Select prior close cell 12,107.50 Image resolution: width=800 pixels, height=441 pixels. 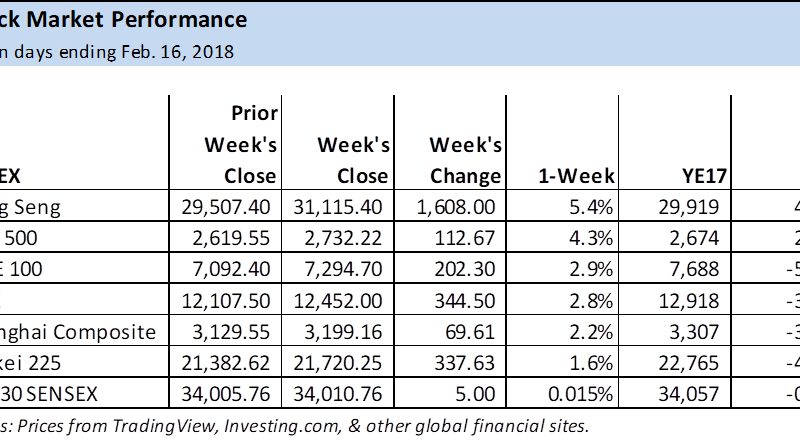pyautogui.click(x=225, y=300)
